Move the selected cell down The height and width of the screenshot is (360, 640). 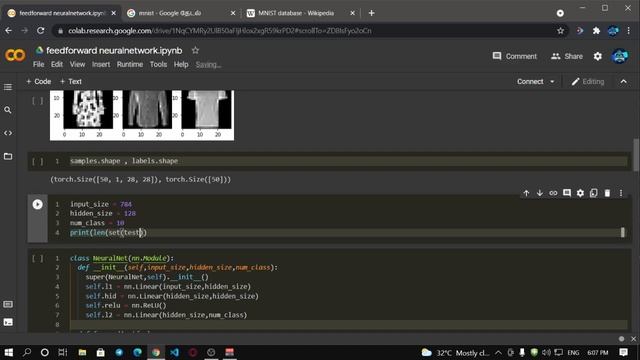click(540, 193)
